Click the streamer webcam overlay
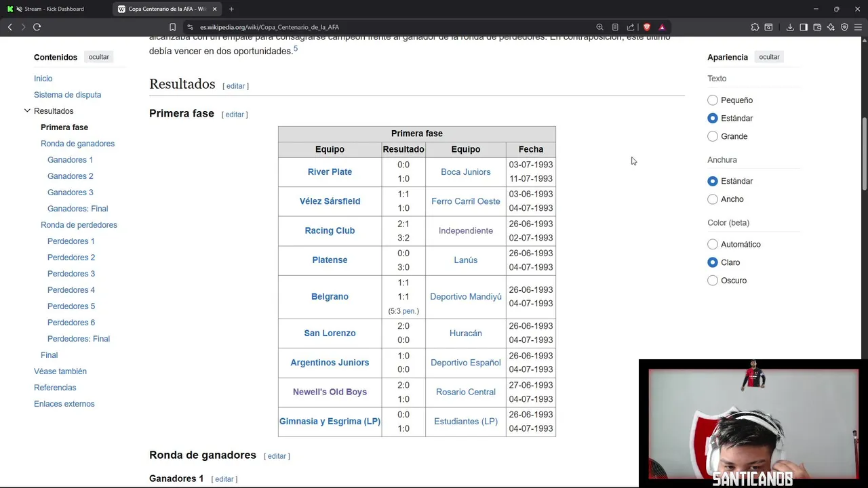 [x=753, y=424]
